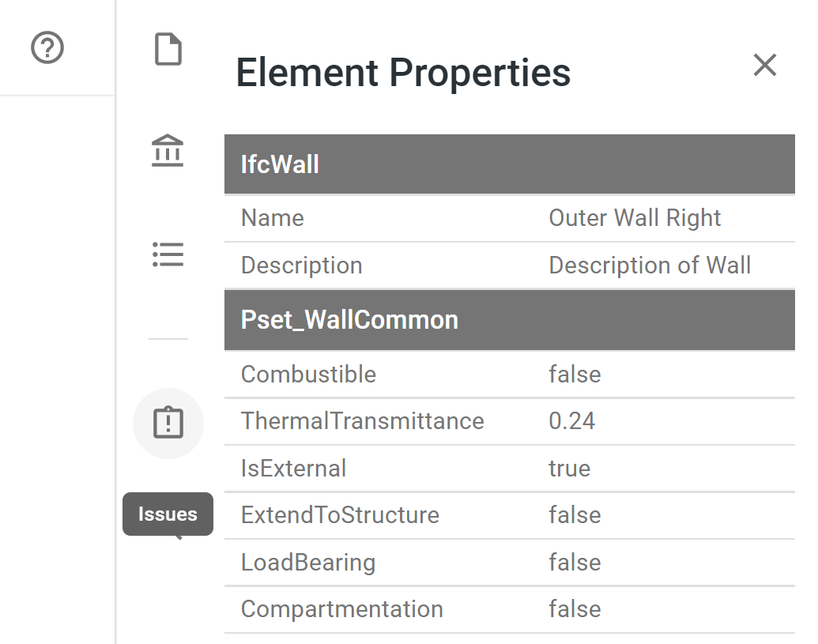
Task: Select the IsExternal property label
Action: [x=293, y=469]
